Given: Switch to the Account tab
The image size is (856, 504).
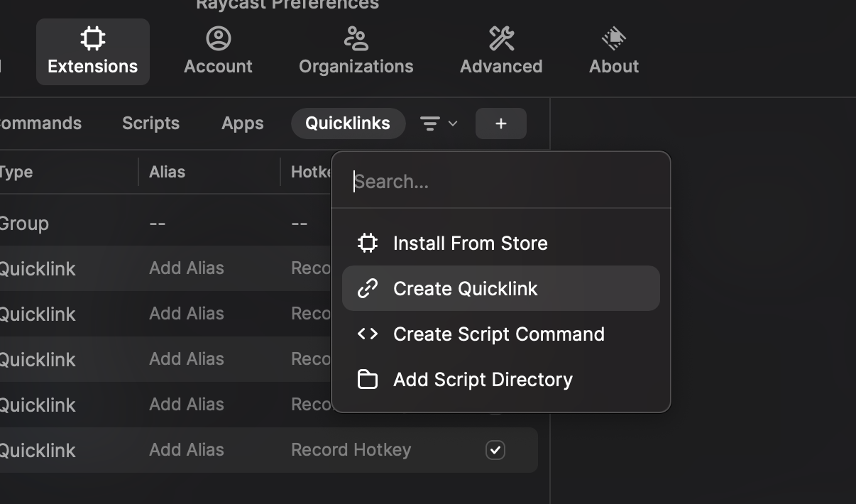Looking at the screenshot, I should [218, 52].
